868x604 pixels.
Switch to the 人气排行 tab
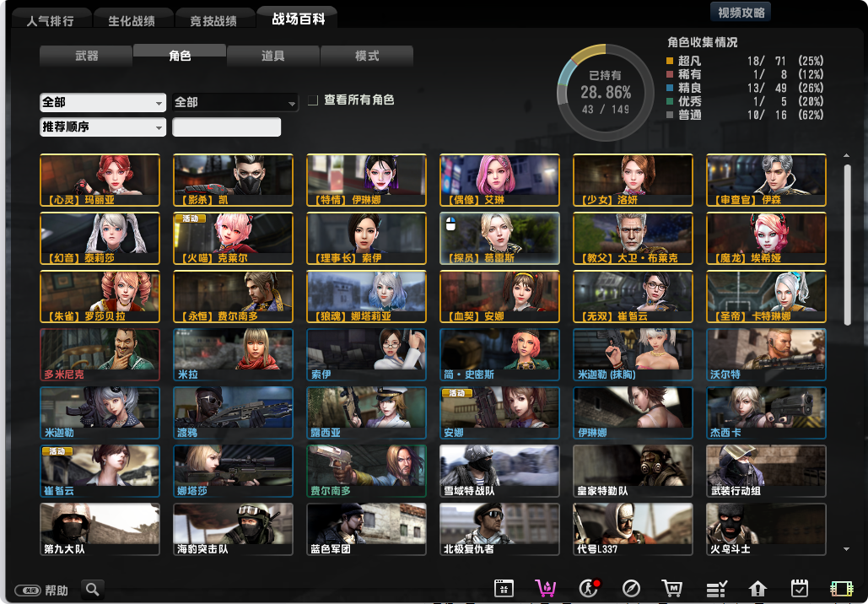click(51, 20)
